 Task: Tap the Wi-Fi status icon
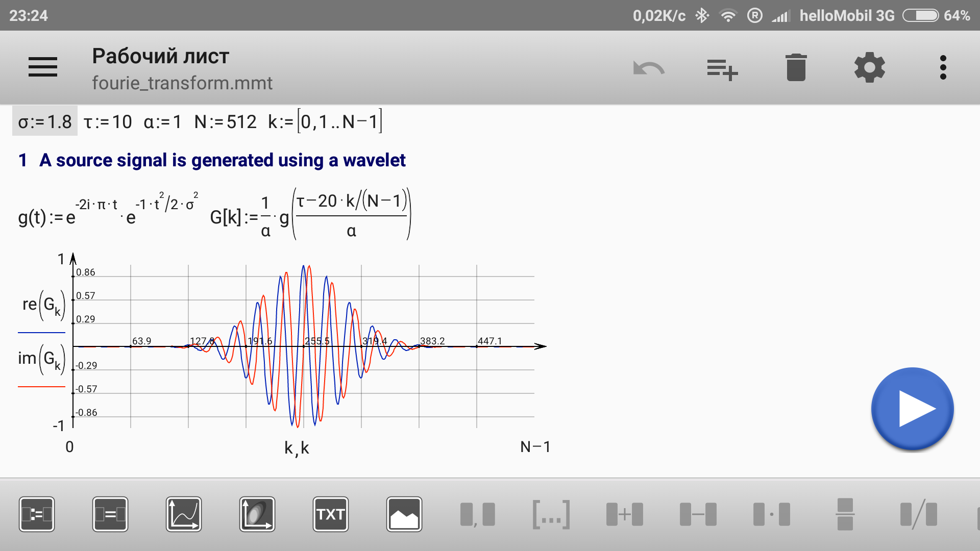point(728,15)
